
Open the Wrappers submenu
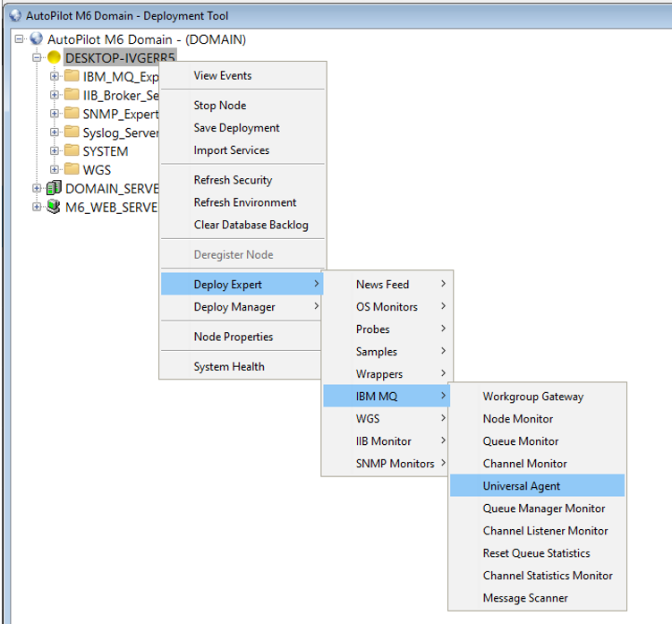click(387, 374)
